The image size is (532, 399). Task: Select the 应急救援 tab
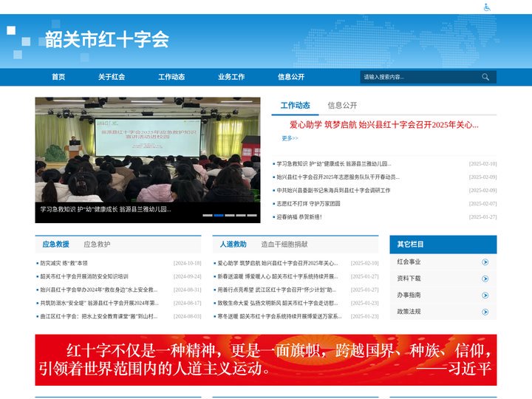55,245
